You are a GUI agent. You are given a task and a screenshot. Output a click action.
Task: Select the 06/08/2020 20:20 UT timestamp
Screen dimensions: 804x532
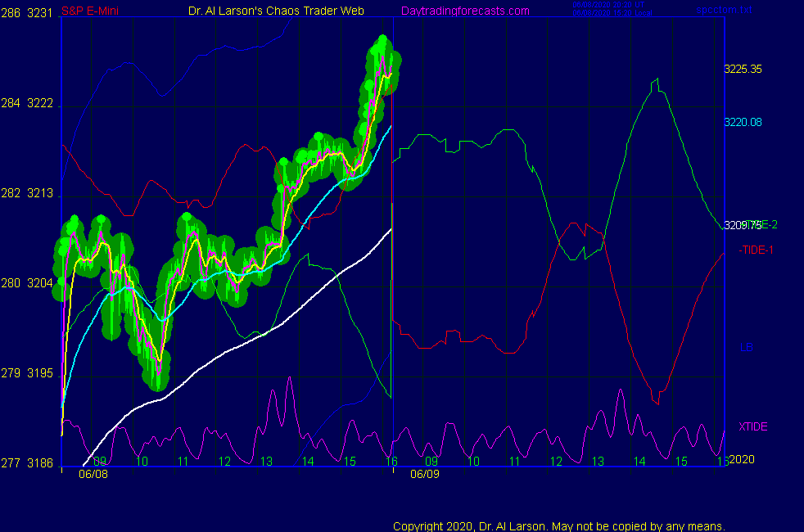(x=608, y=5)
